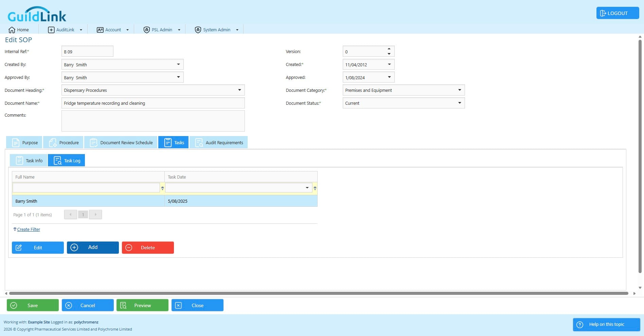Switch to the Purpose tab
Viewport: 644px width, 336px height.
[x=24, y=142]
